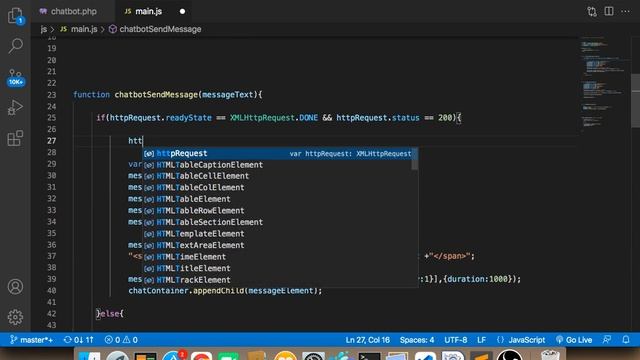The image size is (640, 360).
Task: Choose the HTMLTimeElement suggestion
Action: (277, 257)
